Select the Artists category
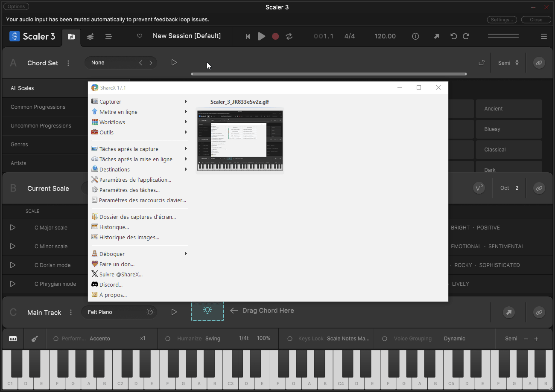 tap(45, 163)
